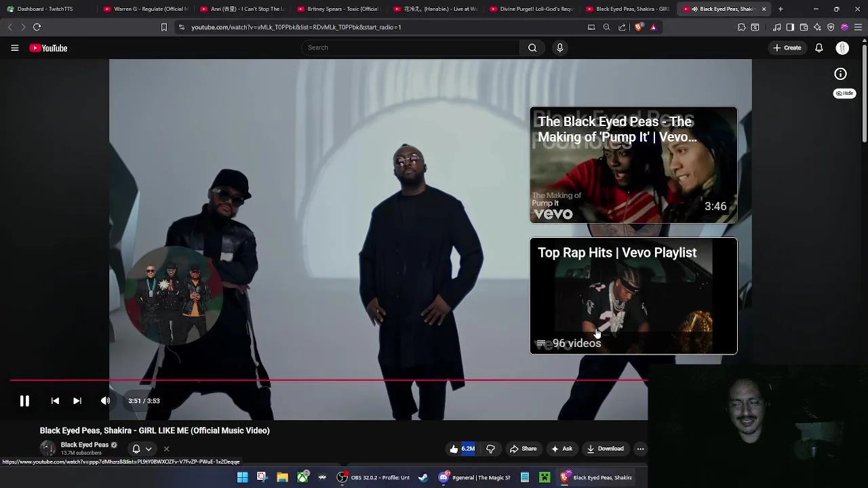Screen dimensions: 868x488
Task: Open zoom magnifier icon in address bar
Action: click(606, 27)
